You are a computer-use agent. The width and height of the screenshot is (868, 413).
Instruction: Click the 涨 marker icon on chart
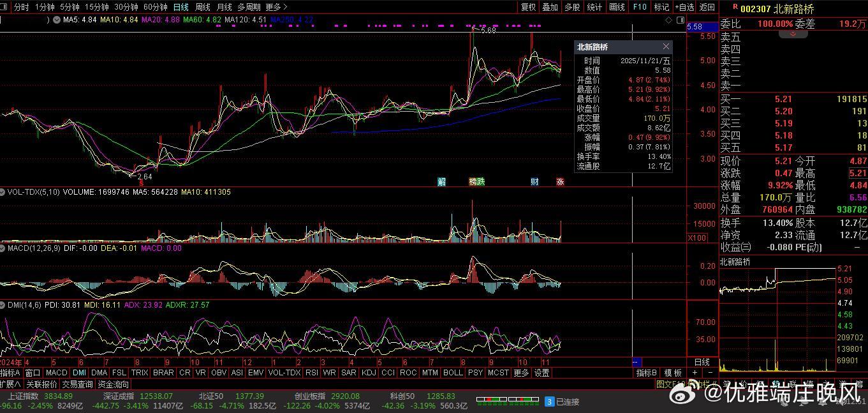click(560, 182)
